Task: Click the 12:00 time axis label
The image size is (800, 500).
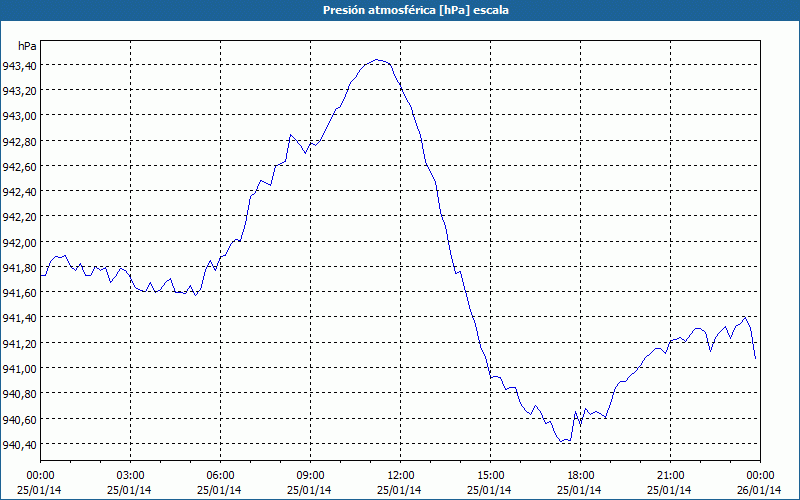Action: point(401,475)
